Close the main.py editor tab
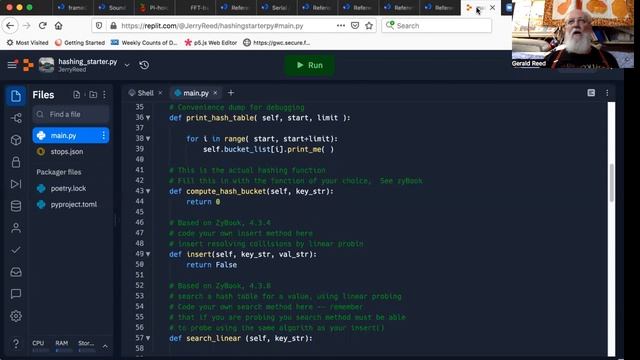 215,93
